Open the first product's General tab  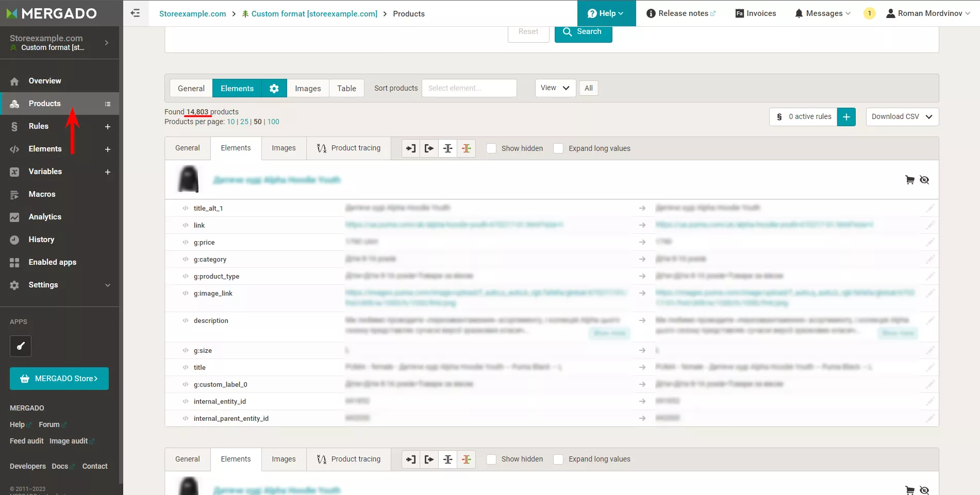188,148
